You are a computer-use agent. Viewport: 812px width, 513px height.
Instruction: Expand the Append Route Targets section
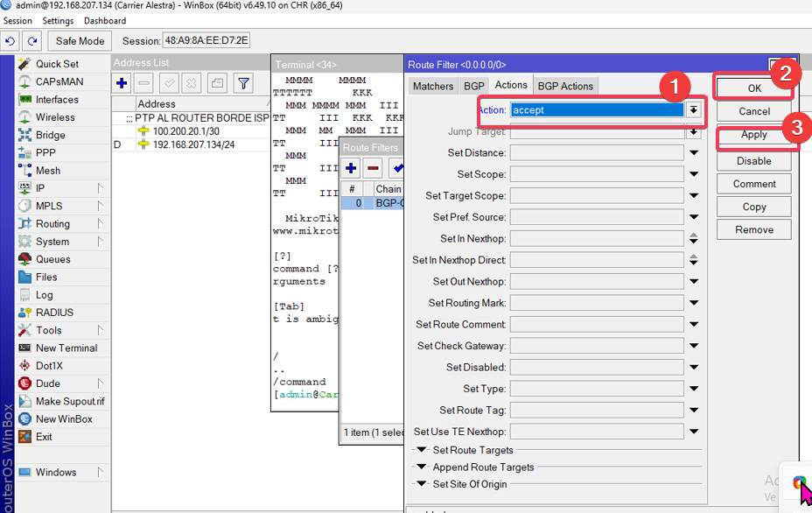point(422,467)
